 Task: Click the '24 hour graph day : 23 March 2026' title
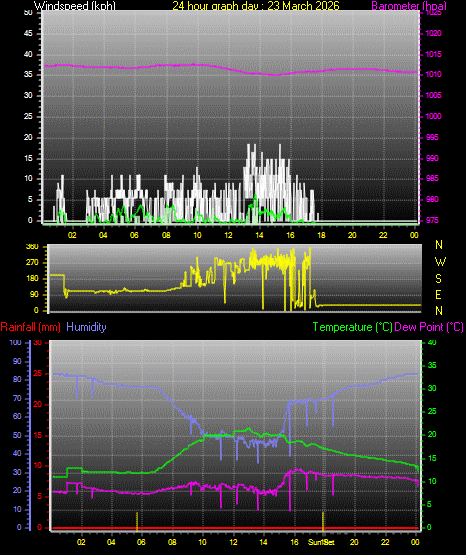click(x=256, y=6)
